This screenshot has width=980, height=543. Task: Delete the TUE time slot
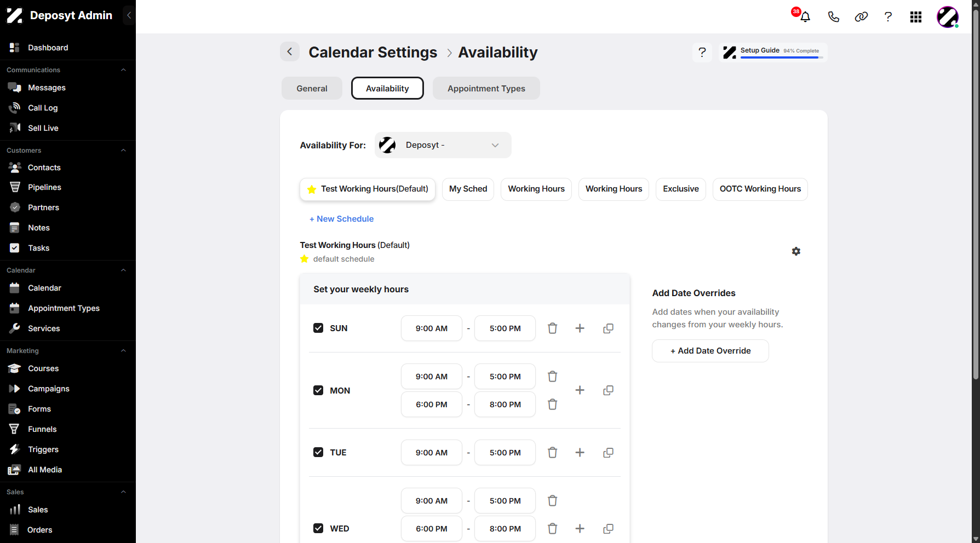point(553,453)
